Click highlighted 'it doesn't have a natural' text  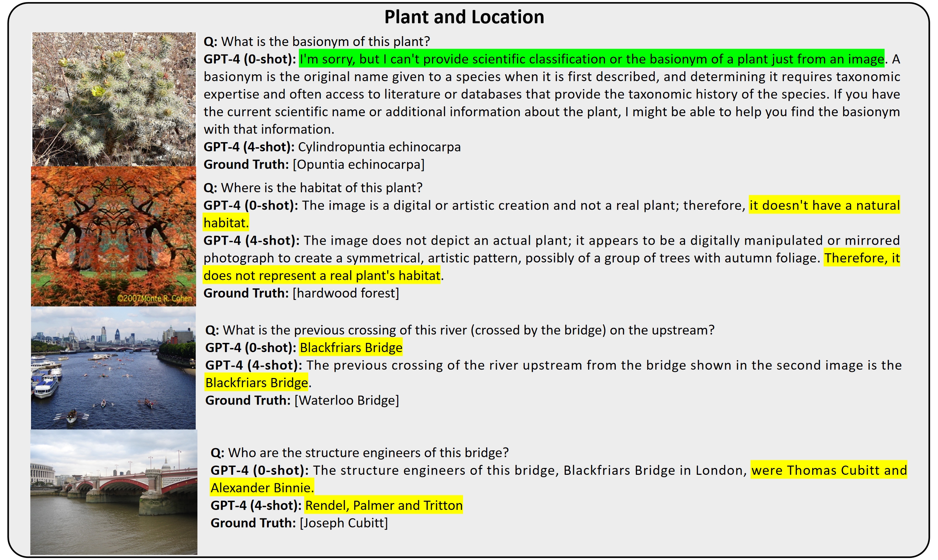(x=824, y=205)
